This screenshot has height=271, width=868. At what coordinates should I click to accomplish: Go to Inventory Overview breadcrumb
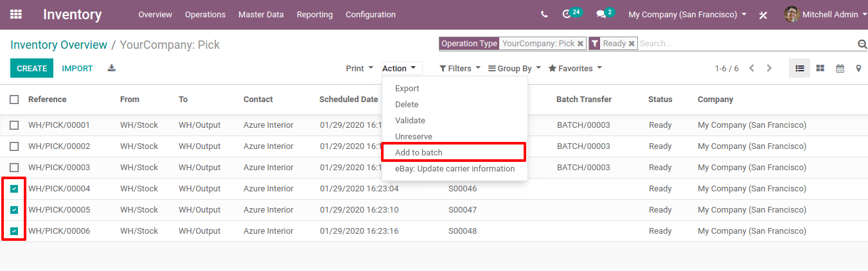pos(58,45)
